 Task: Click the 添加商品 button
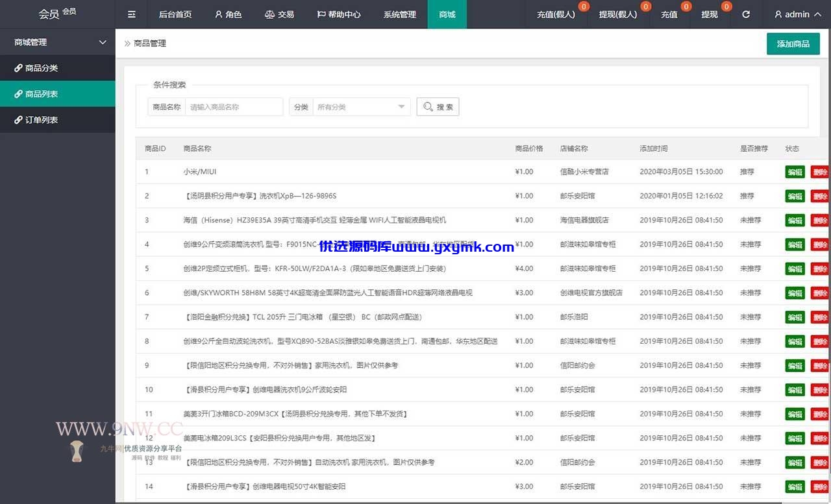click(x=793, y=44)
